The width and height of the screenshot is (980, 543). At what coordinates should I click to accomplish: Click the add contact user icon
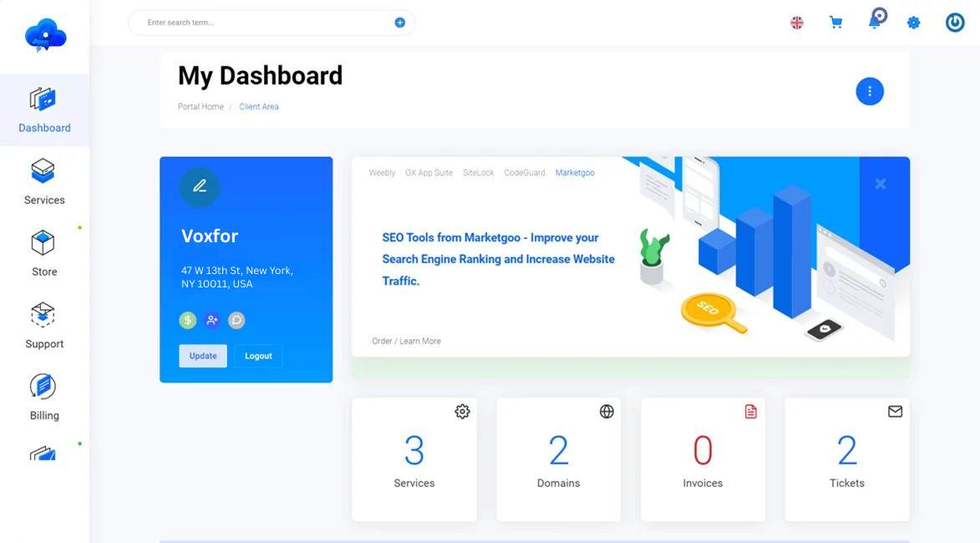(x=212, y=320)
